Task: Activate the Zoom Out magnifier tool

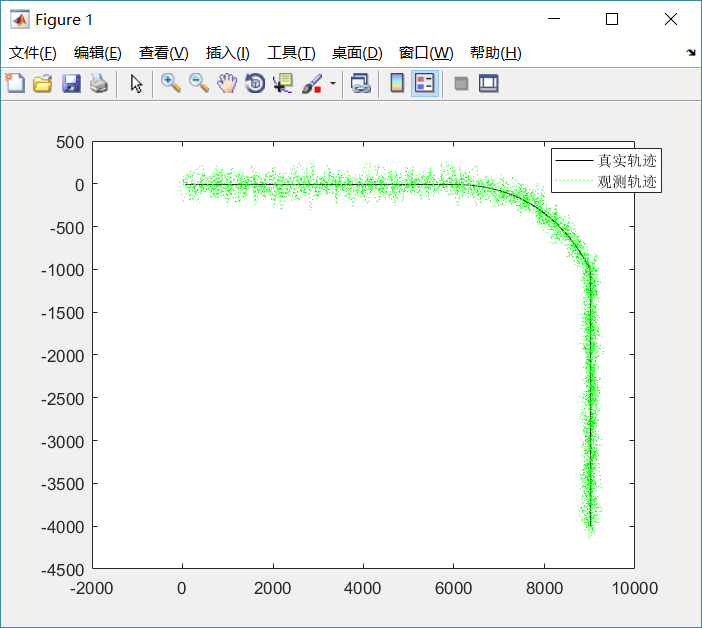Action: tap(199, 84)
